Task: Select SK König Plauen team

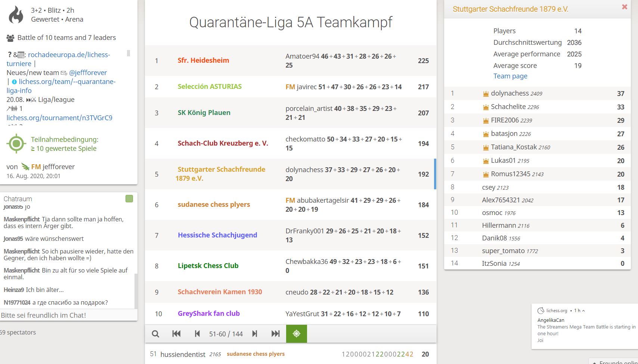Action: [204, 113]
